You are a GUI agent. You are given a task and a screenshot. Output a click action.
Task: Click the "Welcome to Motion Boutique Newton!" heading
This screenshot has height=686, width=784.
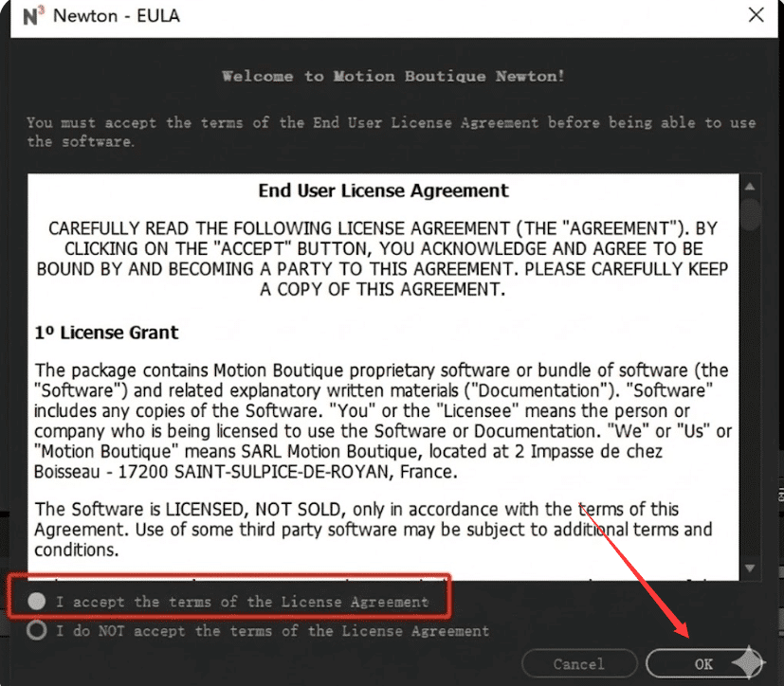tap(392, 76)
